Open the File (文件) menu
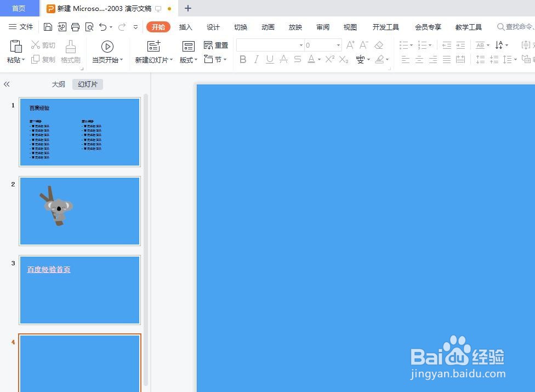535x392 pixels. tap(21, 27)
